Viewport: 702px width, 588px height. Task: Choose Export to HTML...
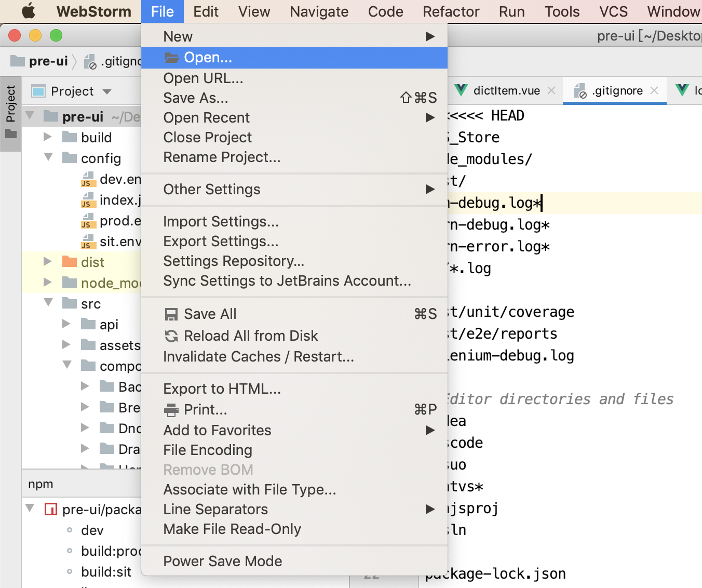pyautogui.click(x=294, y=389)
